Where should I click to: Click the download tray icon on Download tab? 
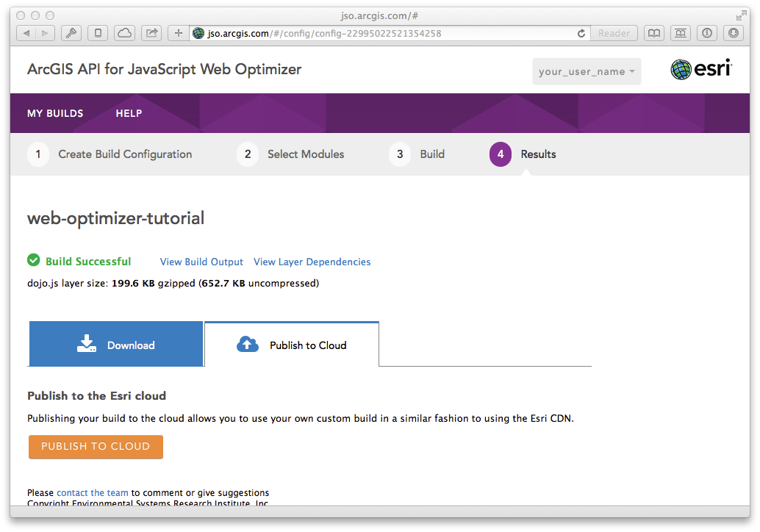point(87,344)
